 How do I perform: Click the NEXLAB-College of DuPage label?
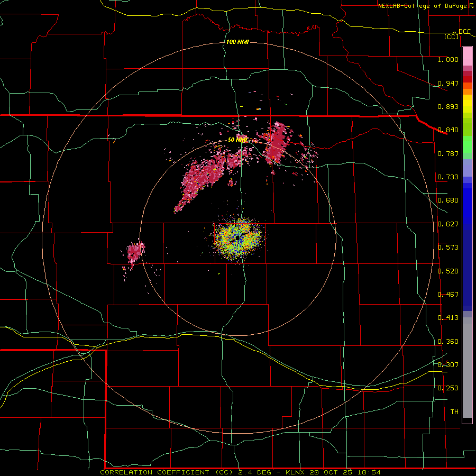coord(424,6)
